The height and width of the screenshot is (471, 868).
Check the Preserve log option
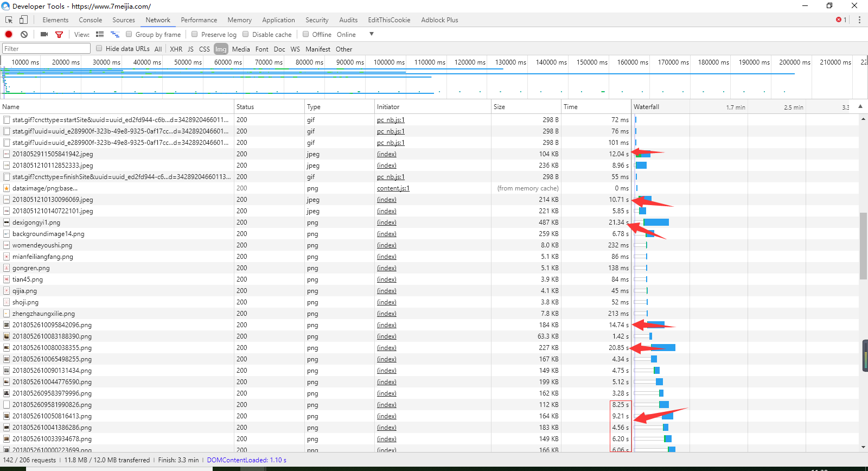point(195,34)
